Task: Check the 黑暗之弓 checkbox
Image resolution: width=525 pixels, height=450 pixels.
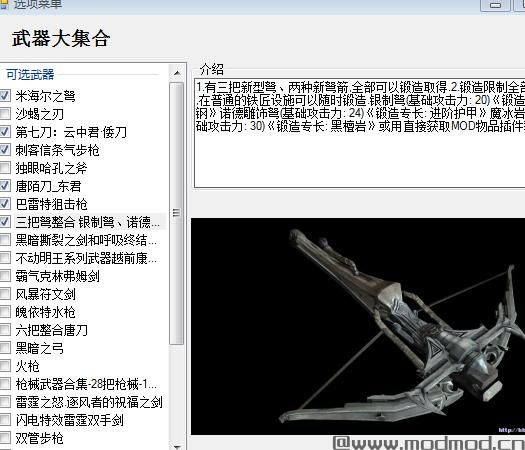Action: coord(5,348)
